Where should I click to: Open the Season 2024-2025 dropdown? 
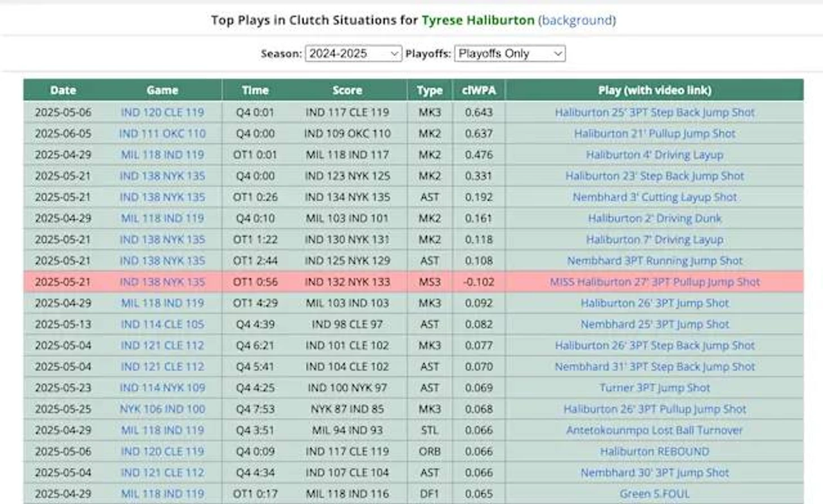click(x=353, y=54)
